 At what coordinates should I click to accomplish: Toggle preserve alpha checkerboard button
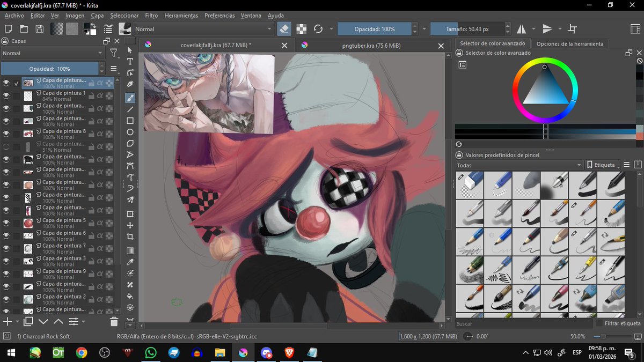point(302,29)
